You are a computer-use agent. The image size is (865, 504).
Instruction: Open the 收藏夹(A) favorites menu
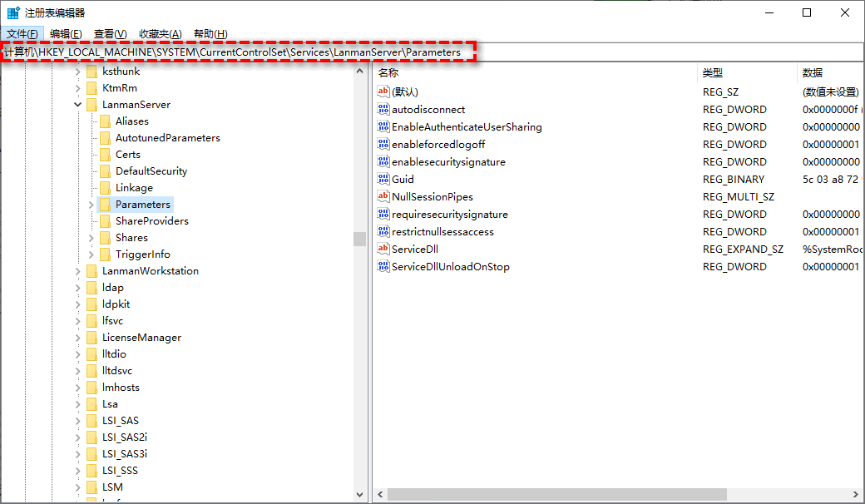pyautogui.click(x=160, y=34)
